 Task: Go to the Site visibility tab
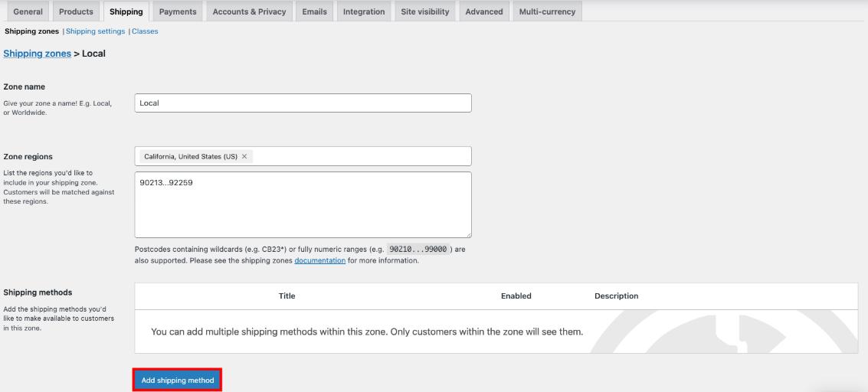[425, 11]
